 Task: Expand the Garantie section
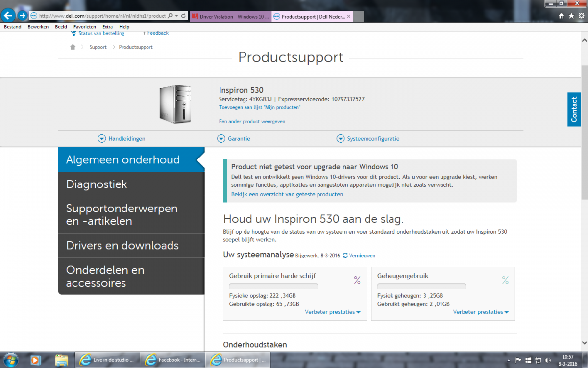234,139
